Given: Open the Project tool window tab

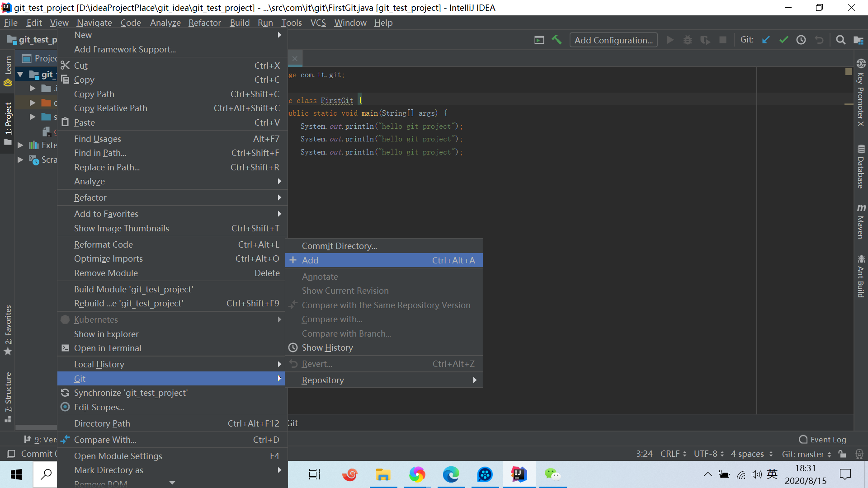Looking at the screenshot, I should tap(8, 123).
